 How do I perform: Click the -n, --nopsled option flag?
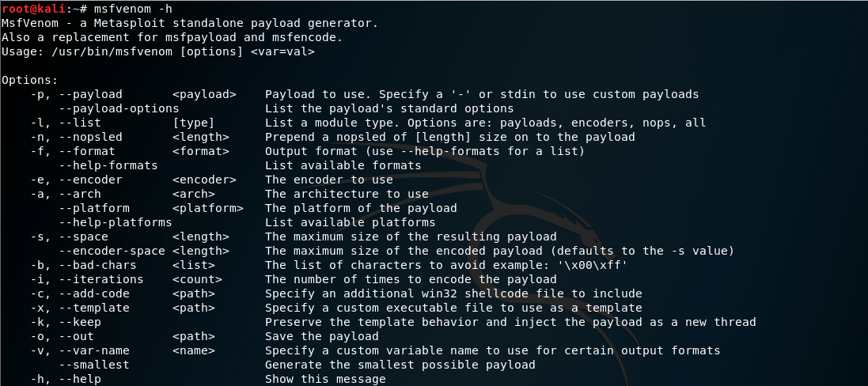pos(77,137)
